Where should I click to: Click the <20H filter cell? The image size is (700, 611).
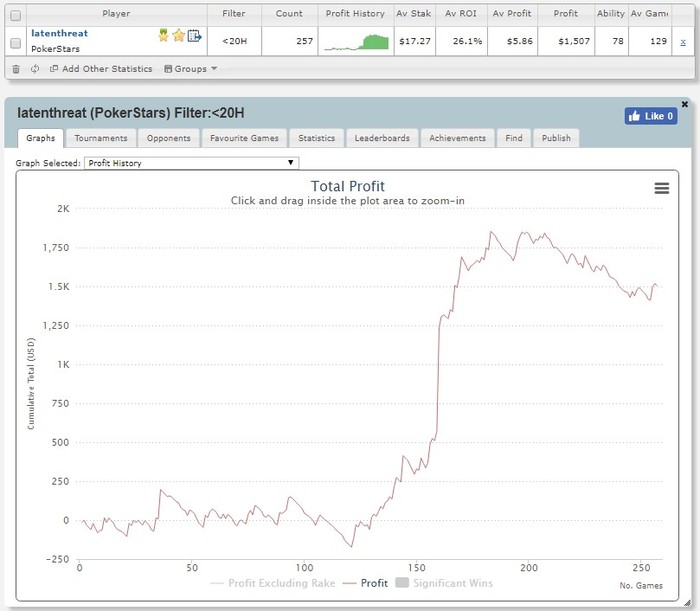235,41
